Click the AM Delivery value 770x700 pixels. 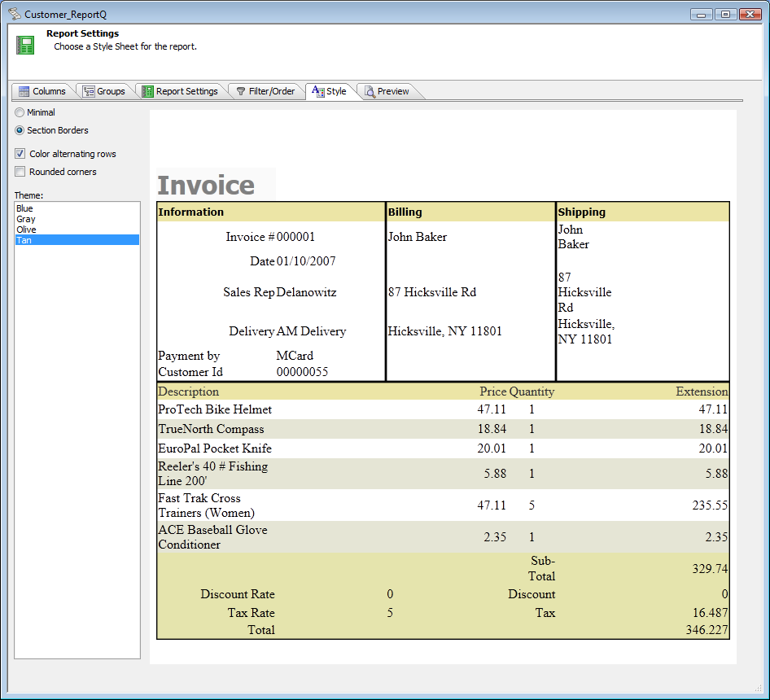[311, 331]
